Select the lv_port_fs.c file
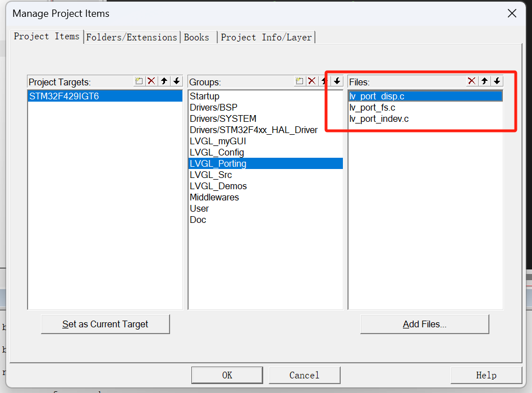 pyautogui.click(x=373, y=107)
